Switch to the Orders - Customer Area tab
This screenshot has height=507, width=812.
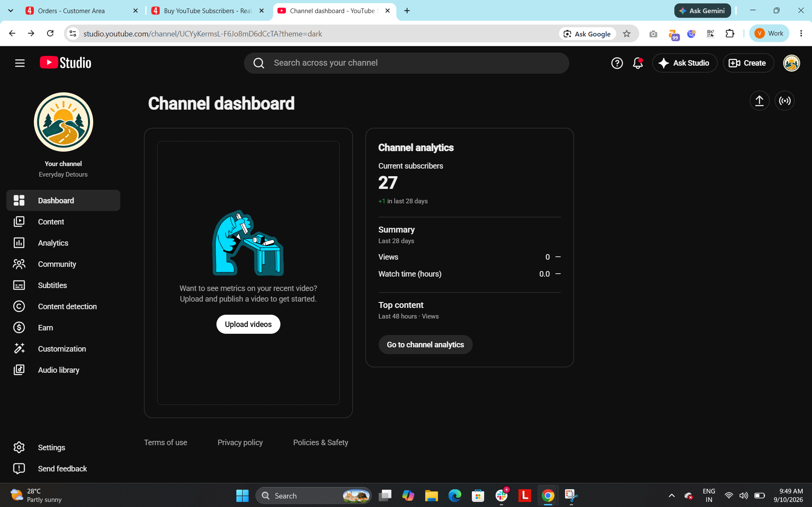(82, 11)
